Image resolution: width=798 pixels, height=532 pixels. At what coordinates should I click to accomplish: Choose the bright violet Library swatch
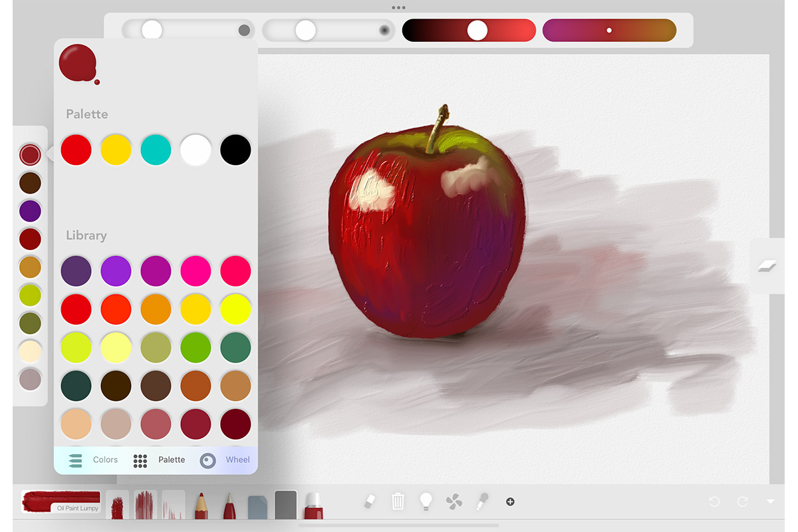tap(116, 271)
